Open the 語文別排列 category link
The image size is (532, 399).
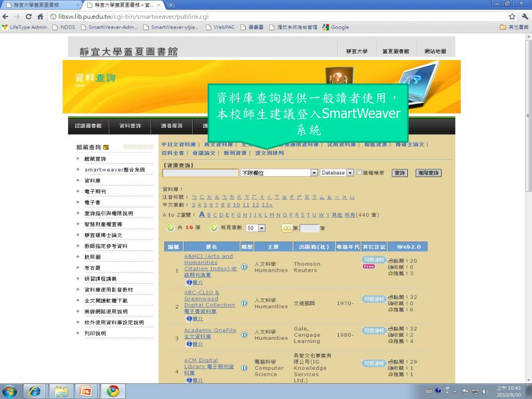click(x=270, y=153)
